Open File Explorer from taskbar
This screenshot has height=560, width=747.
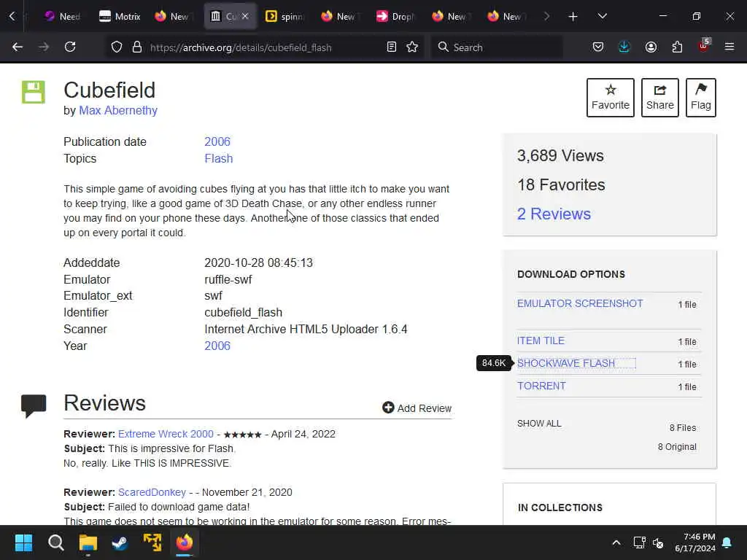[x=88, y=542]
